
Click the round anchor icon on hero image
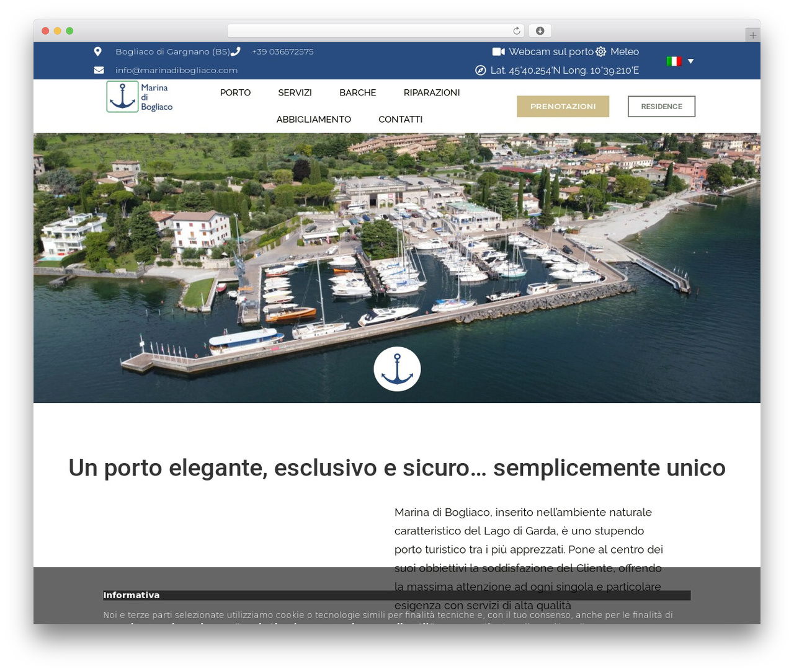397,369
